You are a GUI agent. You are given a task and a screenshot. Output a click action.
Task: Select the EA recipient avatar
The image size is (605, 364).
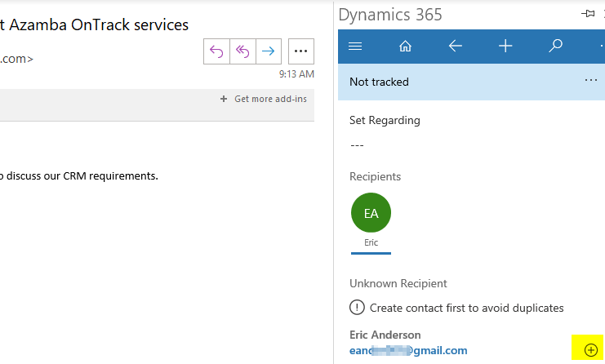371,213
